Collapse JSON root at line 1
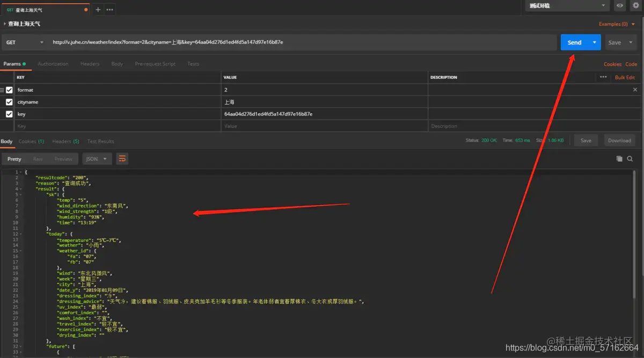644x358 pixels. [21, 172]
